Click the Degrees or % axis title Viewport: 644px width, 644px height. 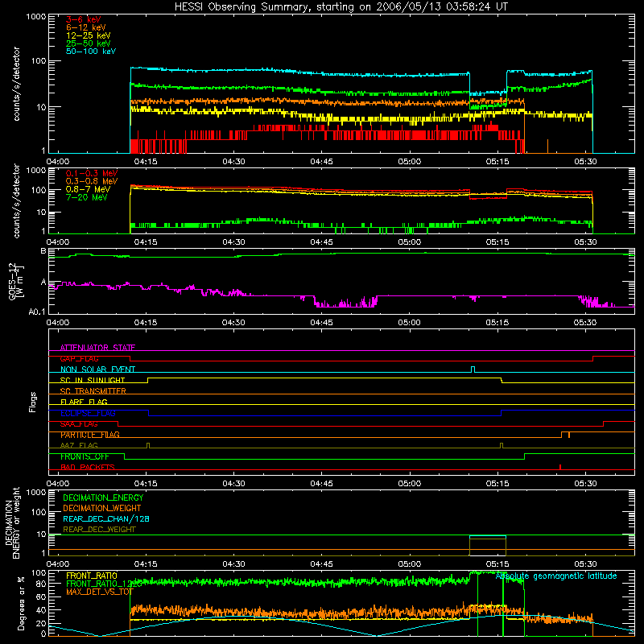21,604
